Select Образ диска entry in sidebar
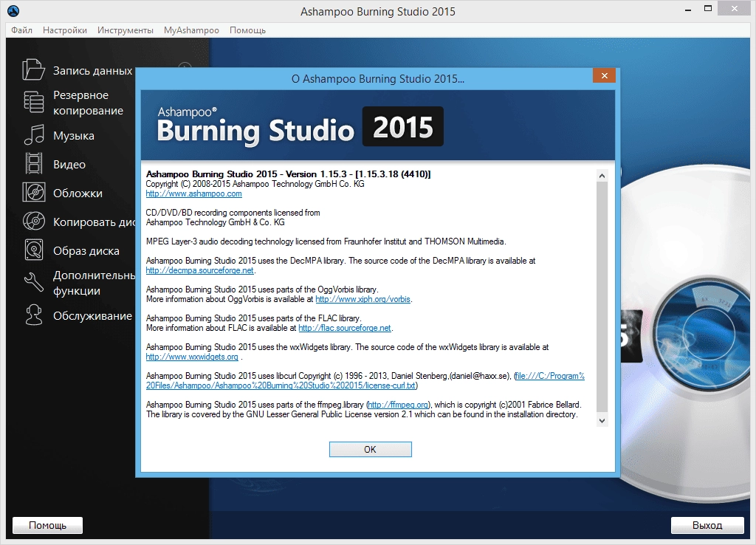Viewport: 756px width, 545px height. click(86, 251)
